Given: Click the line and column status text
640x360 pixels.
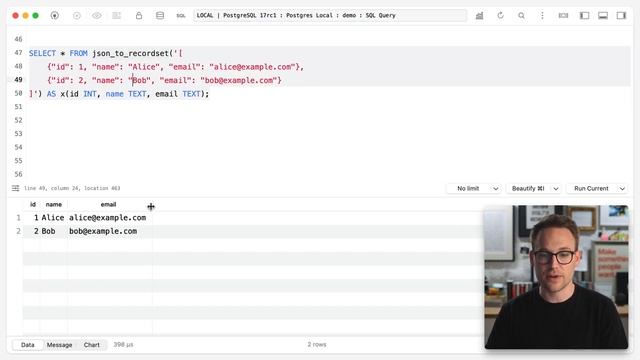Looking at the screenshot, I should coord(72,188).
